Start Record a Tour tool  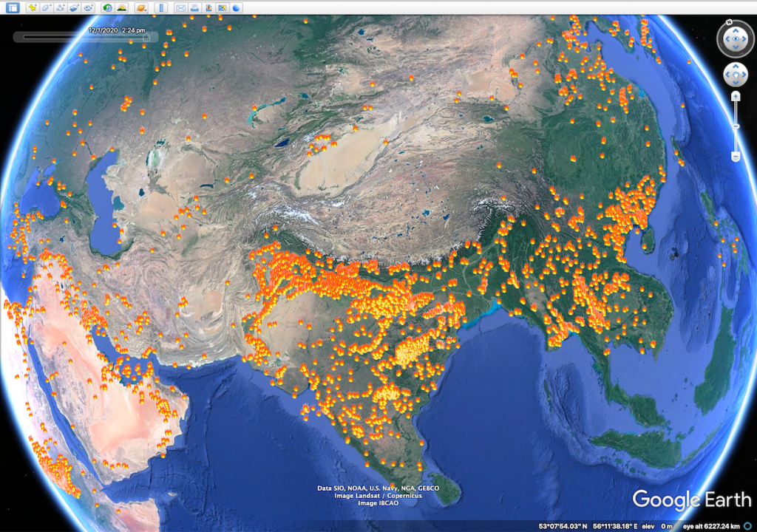(89, 7)
